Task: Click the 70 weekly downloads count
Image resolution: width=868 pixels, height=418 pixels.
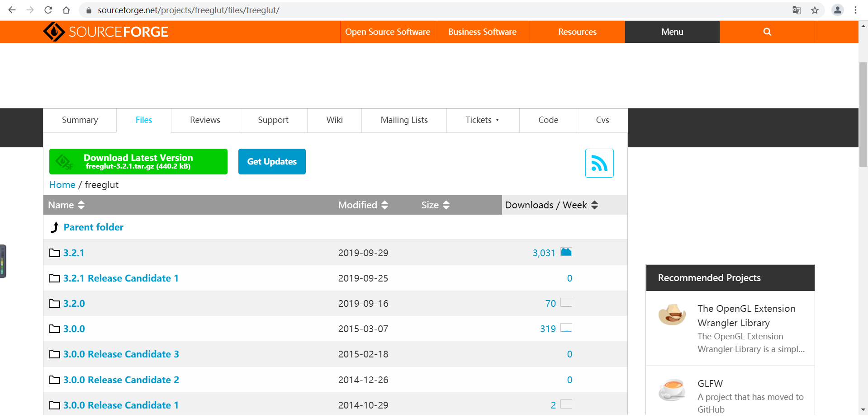Action: [550, 303]
